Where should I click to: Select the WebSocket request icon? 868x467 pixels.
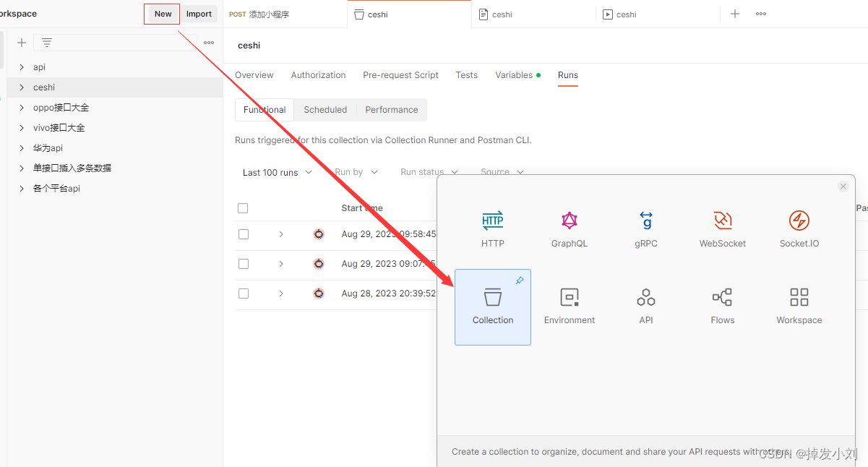pyautogui.click(x=723, y=221)
